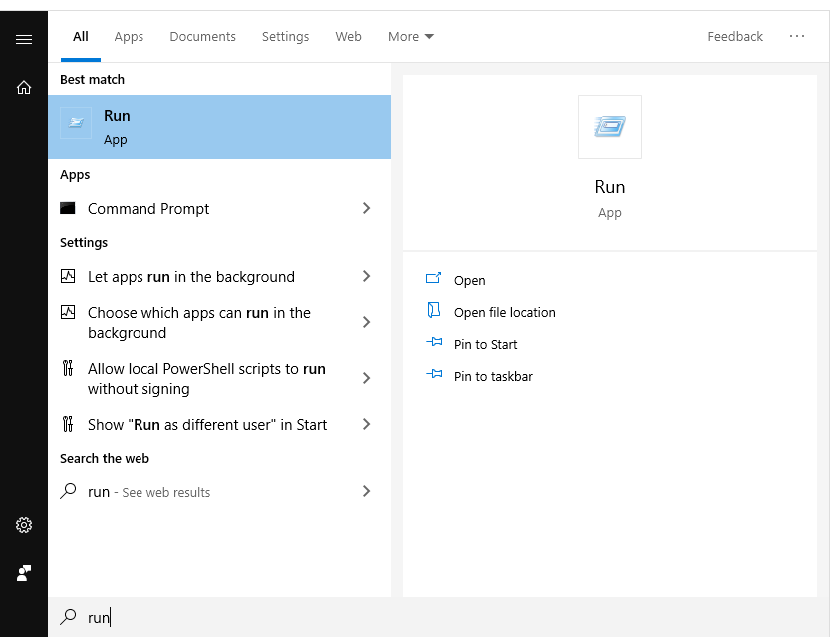Click icon beside Allow local PowerShell scripts
This screenshot has width=840, height=637.
tap(68, 368)
